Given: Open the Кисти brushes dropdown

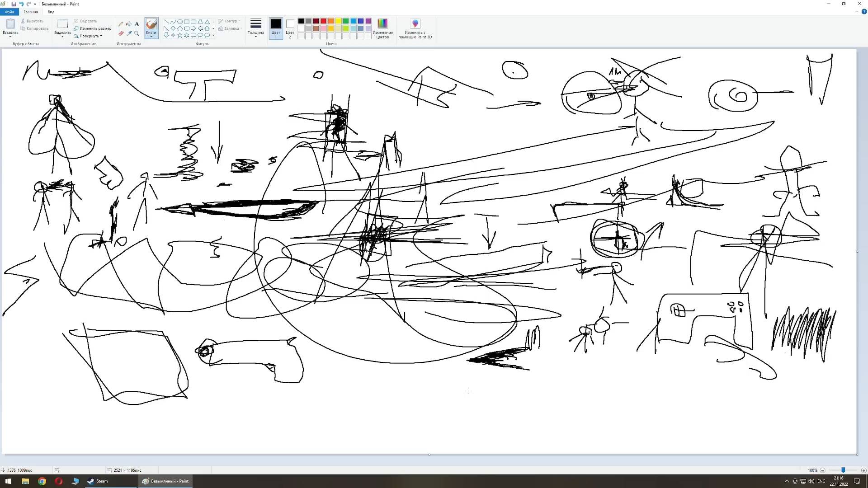Looking at the screenshot, I should (151, 36).
